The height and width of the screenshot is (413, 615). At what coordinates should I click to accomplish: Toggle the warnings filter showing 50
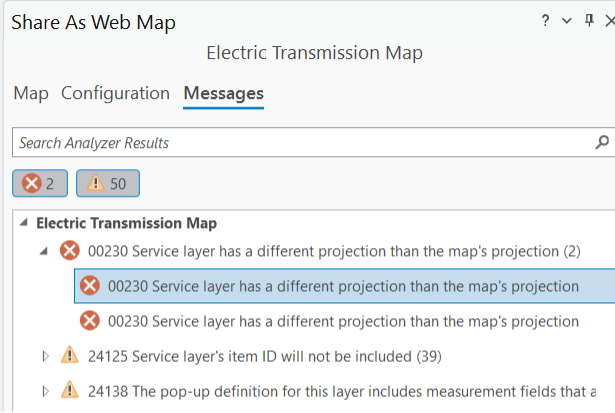(x=108, y=183)
